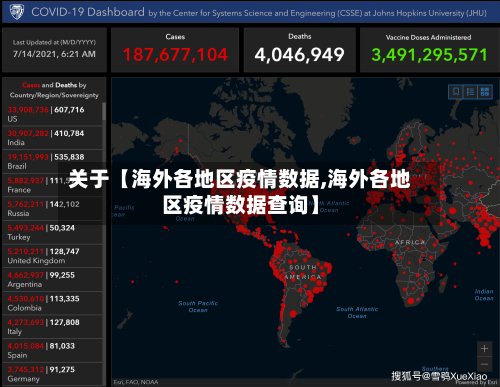Select the France row in country list
The width and height of the screenshot is (500, 387).
click(53, 185)
